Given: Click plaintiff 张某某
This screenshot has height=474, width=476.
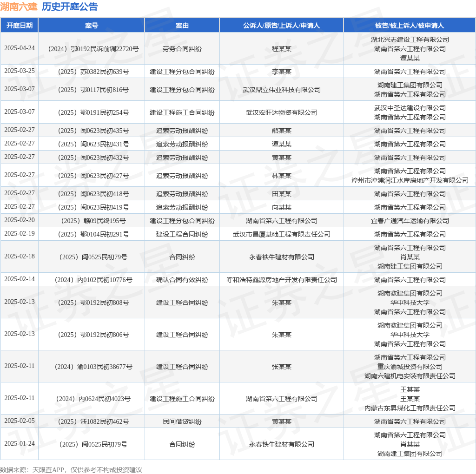Looking at the screenshot, I should pos(281,367).
